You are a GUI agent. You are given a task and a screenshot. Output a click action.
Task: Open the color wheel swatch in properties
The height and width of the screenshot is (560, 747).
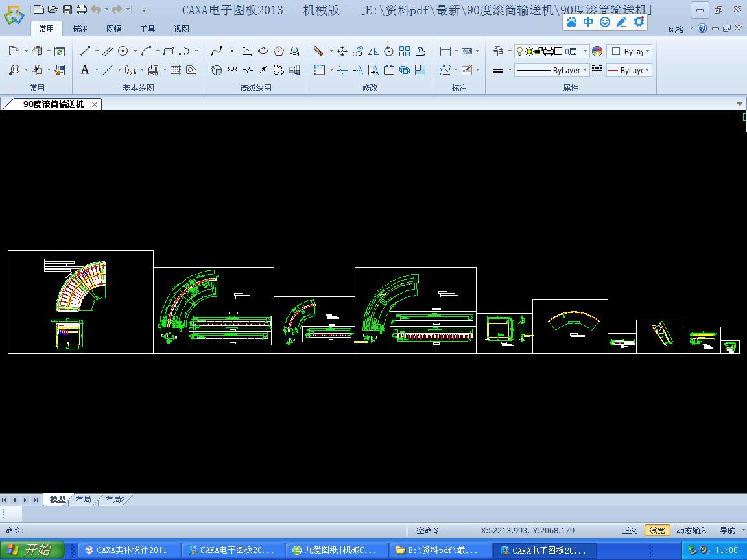pyautogui.click(x=597, y=51)
